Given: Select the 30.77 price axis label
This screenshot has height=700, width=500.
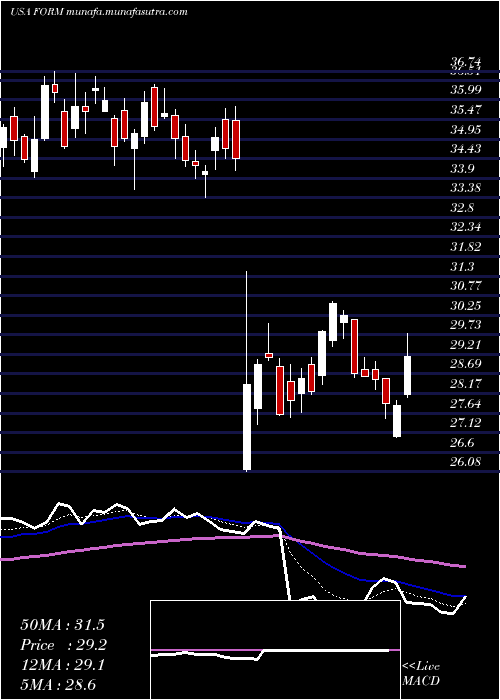Looking at the screenshot, I should (x=466, y=286).
